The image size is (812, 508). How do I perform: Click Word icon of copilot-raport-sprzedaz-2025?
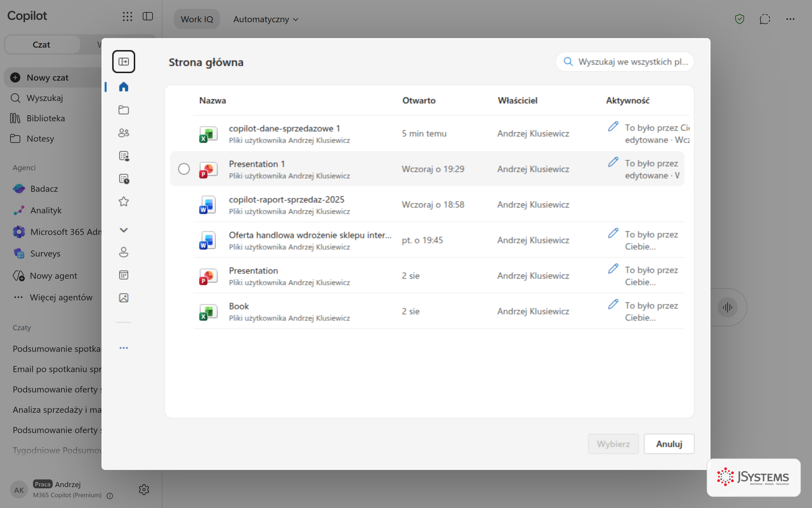tap(208, 205)
